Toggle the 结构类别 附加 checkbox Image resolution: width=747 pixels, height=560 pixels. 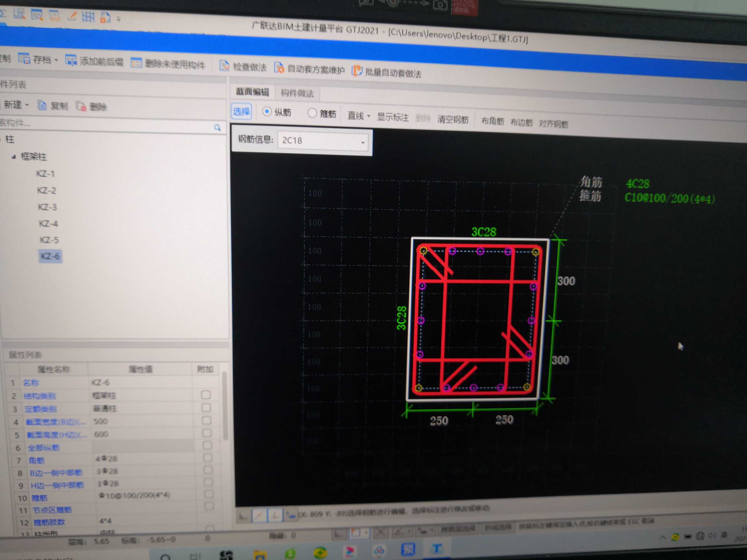tap(206, 395)
